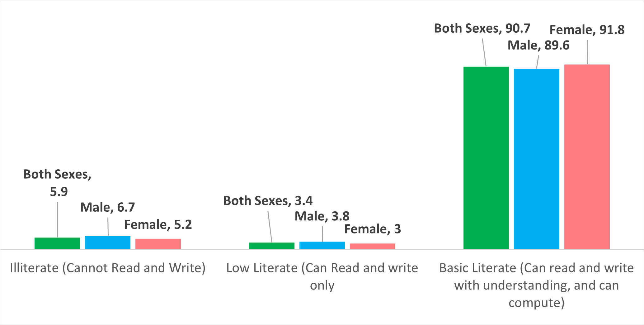
Task: Click the 'Both Sexes, 3.4' data label
Action: pyautogui.click(x=268, y=201)
